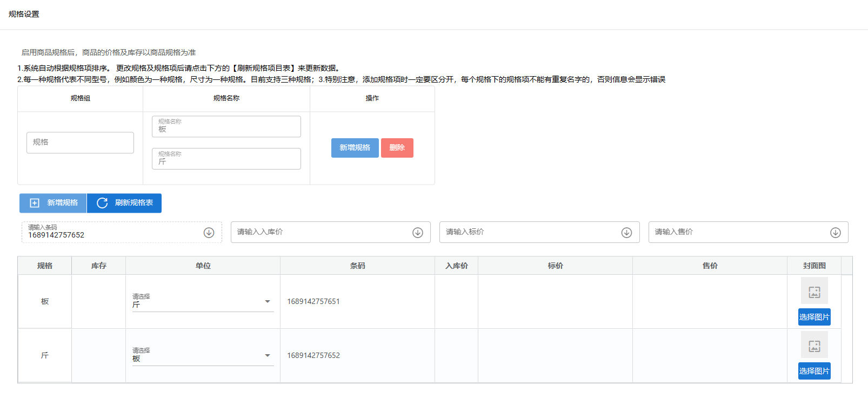Focus the 请输入售价 input field
Screen dimensions: 868x399
749,232
